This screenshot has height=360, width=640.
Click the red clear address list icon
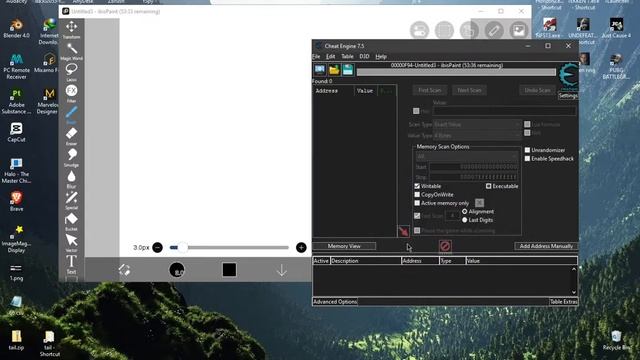click(445, 246)
